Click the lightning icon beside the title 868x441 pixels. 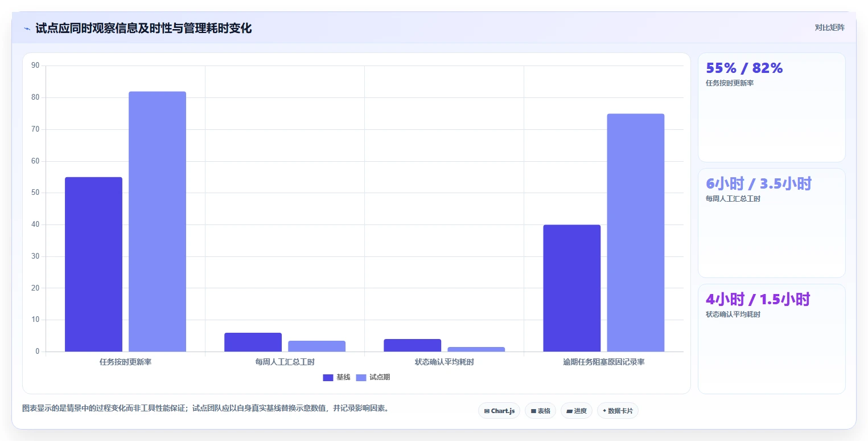[27, 28]
